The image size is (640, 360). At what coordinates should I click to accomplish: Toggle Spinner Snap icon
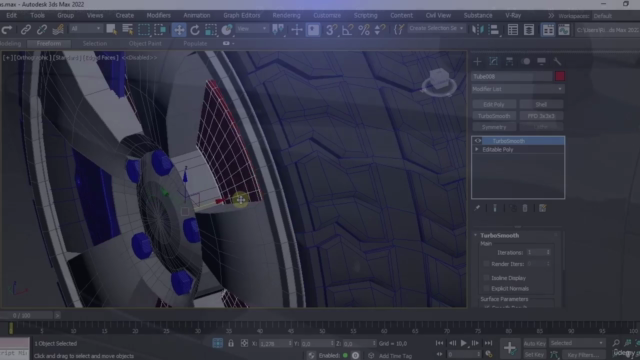[x=379, y=29]
